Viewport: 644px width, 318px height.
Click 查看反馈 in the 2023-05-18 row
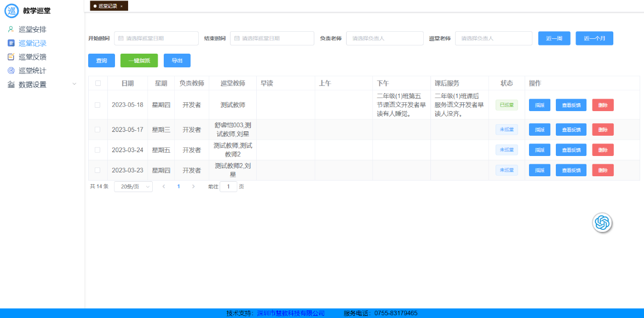coord(571,105)
